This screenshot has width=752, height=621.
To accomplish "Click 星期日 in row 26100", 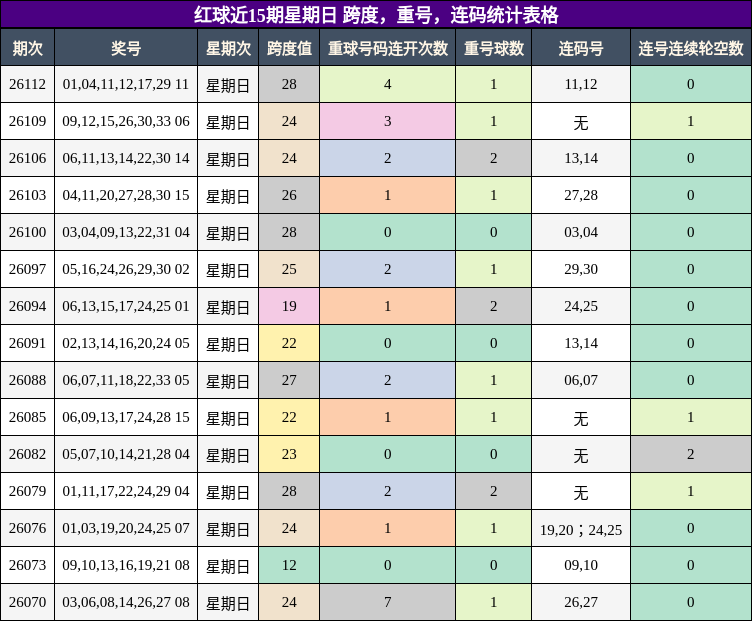I will (x=228, y=234).
